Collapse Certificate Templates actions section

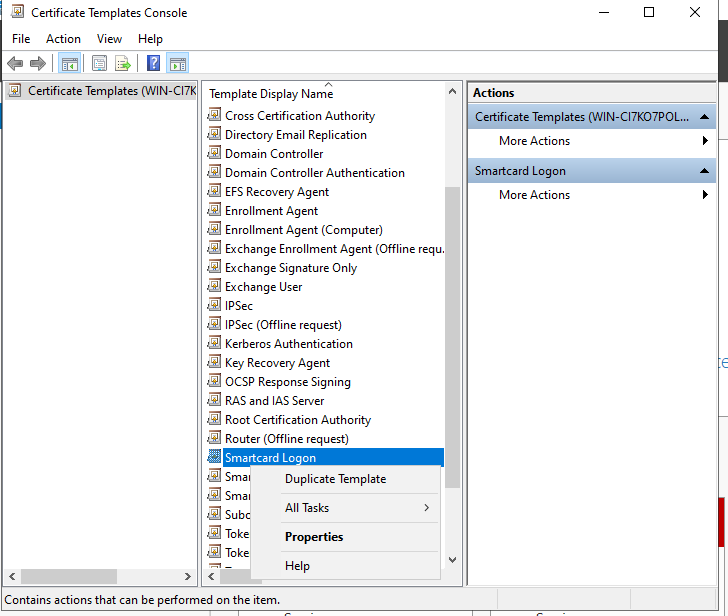[x=704, y=117]
